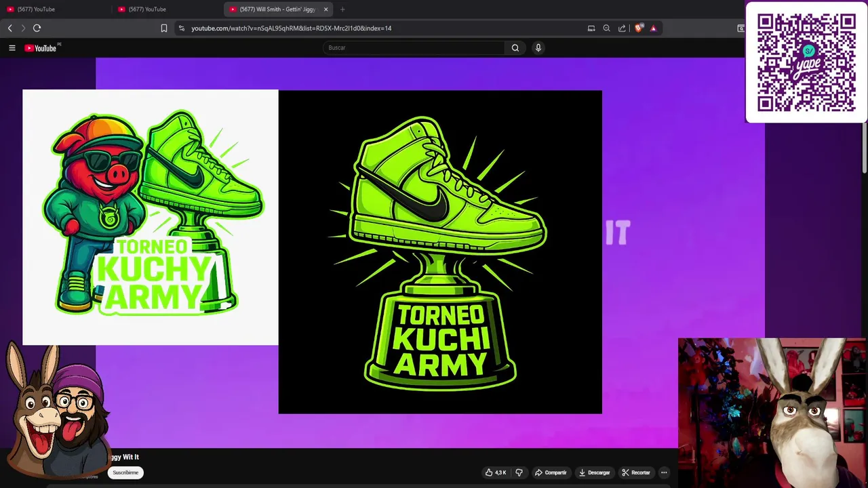Open a new browser tab with plus

[x=342, y=9]
